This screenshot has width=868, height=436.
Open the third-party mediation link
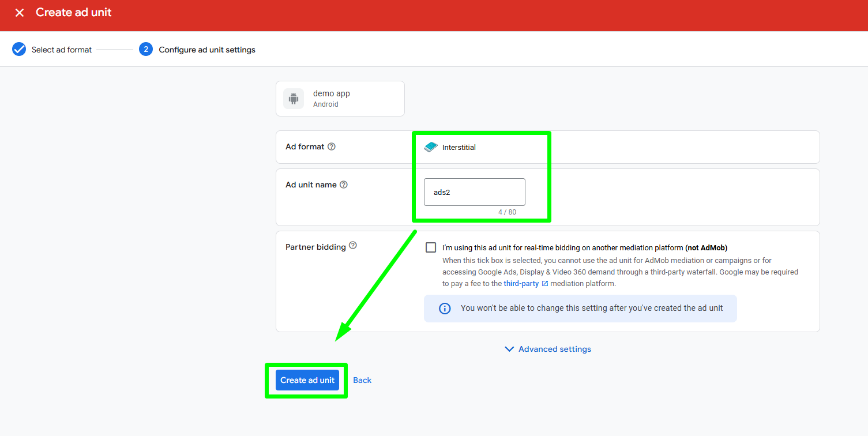521,284
